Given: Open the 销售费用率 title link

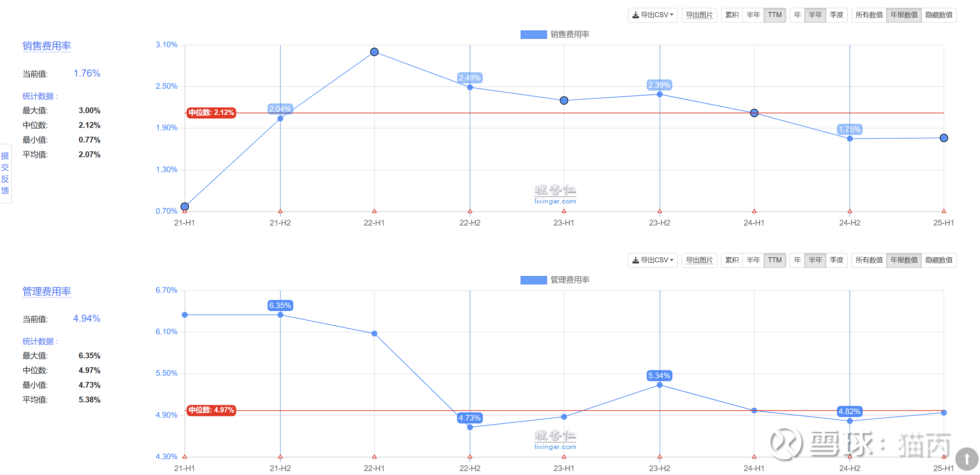Looking at the screenshot, I should pyautogui.click(x=46, y=46).
